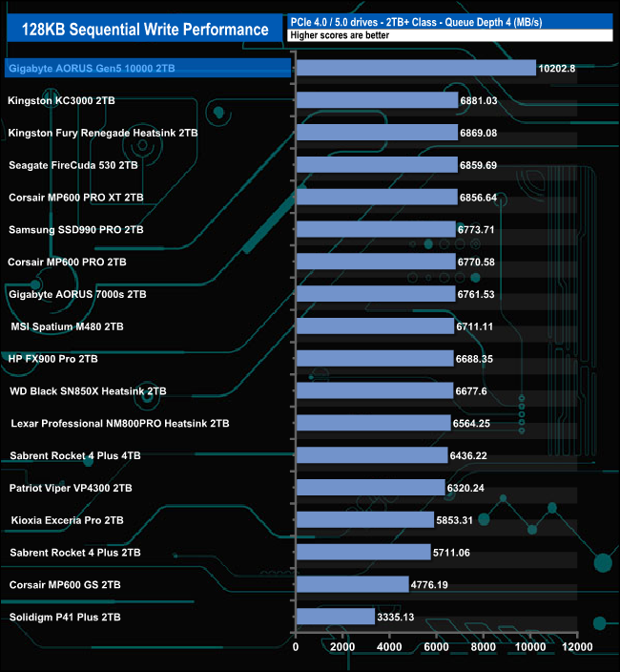
Task: Click the Gigabyte AORUS Gen5 10000 bar
Action: click(x=416, y=68)
